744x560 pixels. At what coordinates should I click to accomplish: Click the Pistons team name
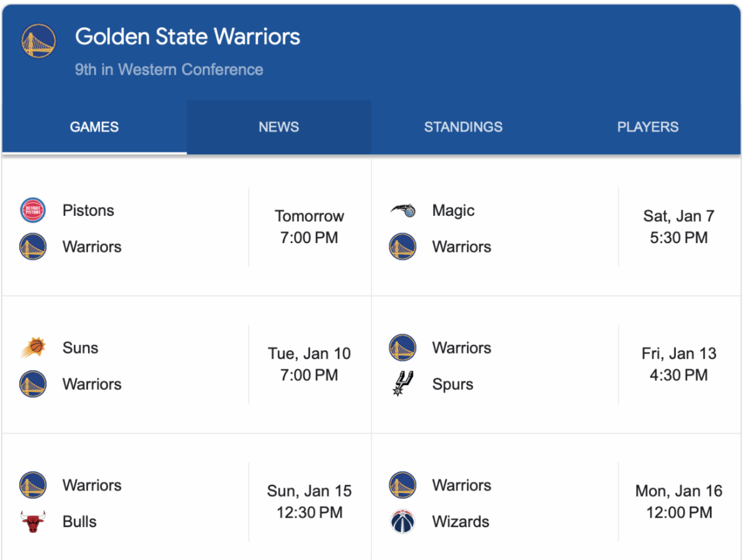(x=88, y=210)
